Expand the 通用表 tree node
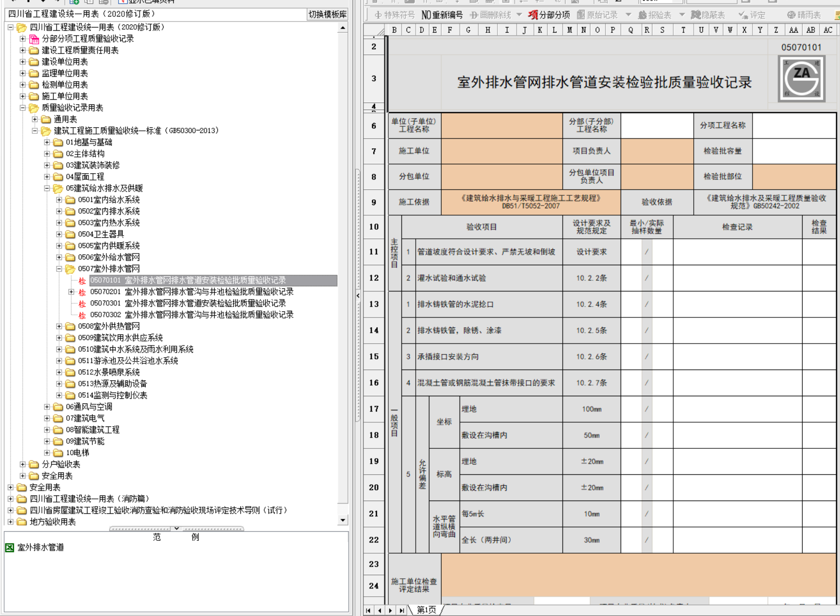This screenshot has height=616, width=840. [35, 119]
